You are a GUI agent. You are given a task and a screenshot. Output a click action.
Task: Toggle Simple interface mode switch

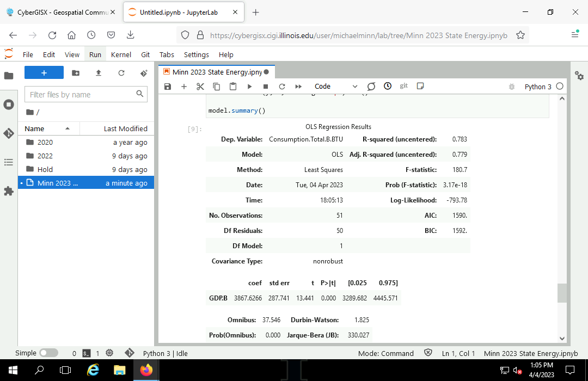point(48,353)
